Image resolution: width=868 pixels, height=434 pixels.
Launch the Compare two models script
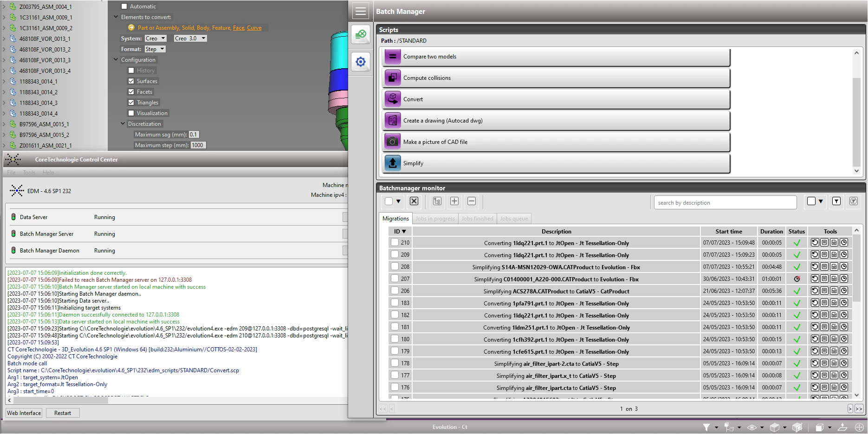click(x=556, y=57)
